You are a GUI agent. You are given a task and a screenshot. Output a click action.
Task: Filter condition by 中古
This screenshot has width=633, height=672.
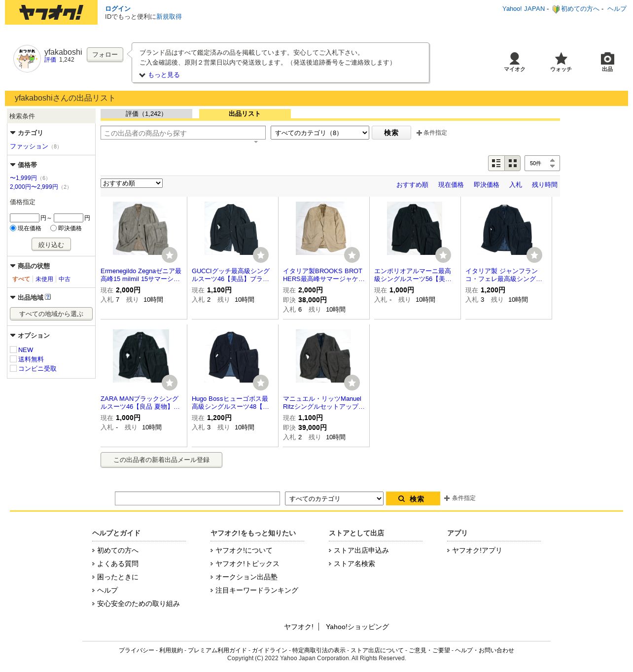65,279
